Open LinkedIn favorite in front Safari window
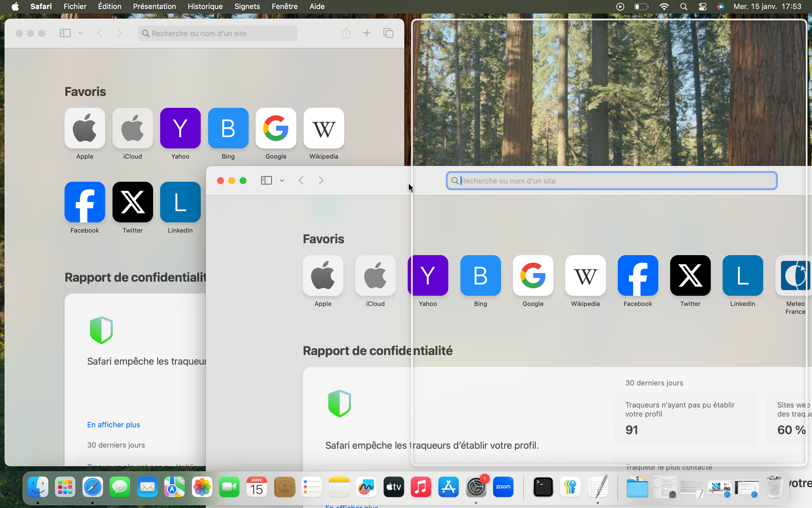 pyautogui.click(x=743, y=275)
